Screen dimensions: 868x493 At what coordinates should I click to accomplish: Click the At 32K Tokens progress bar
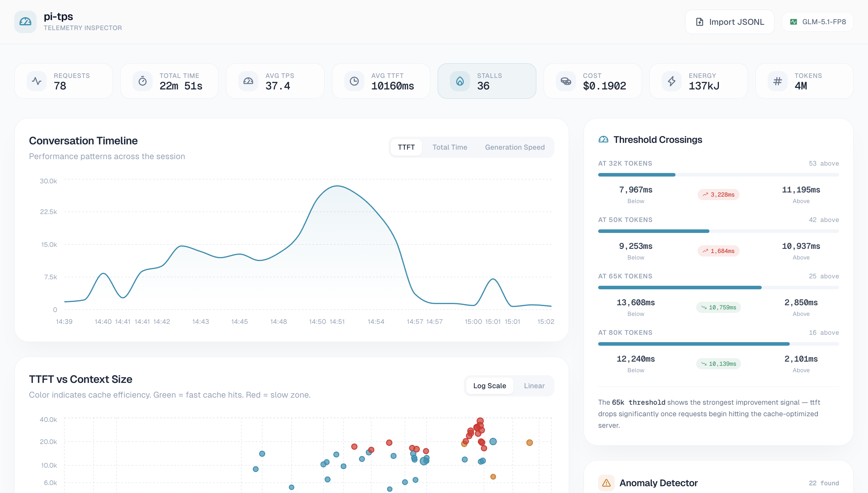pos(718,175)
